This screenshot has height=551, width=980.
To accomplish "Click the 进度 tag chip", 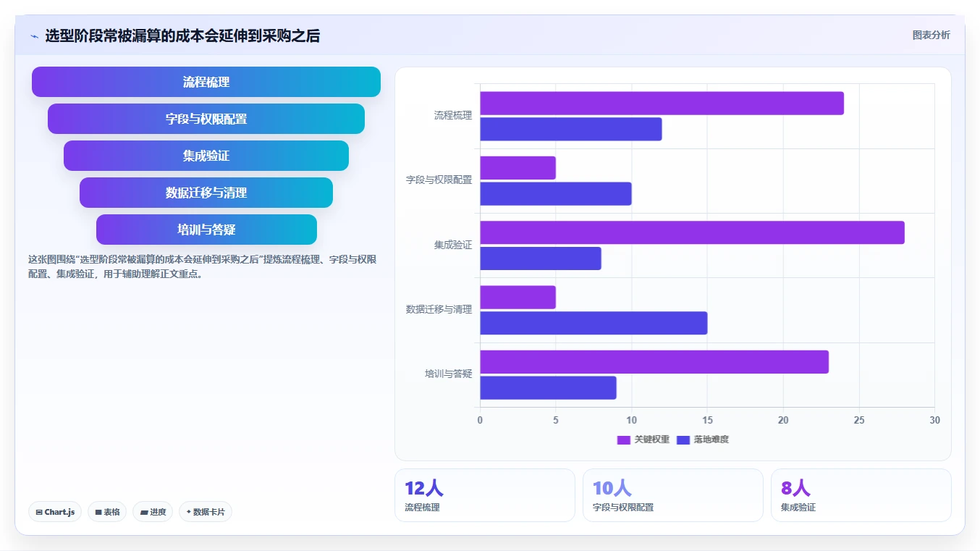I will click(153, 512).
